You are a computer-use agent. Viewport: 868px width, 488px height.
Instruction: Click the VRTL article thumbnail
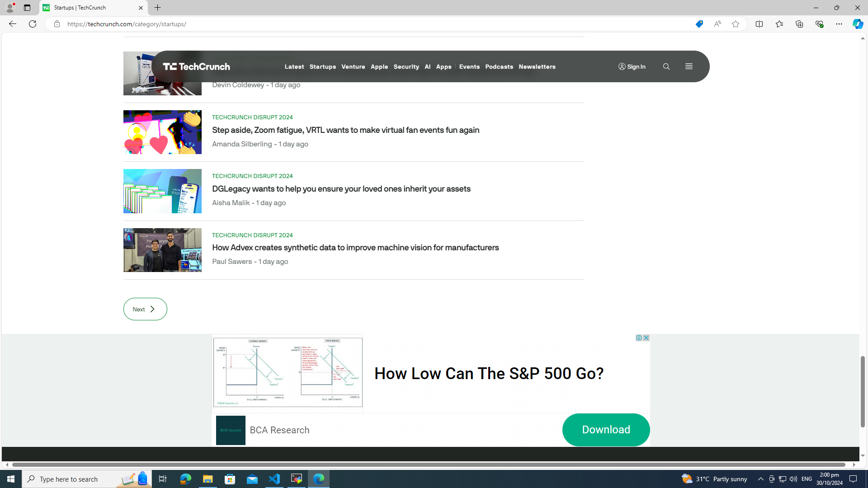click(x=162, y=132)
